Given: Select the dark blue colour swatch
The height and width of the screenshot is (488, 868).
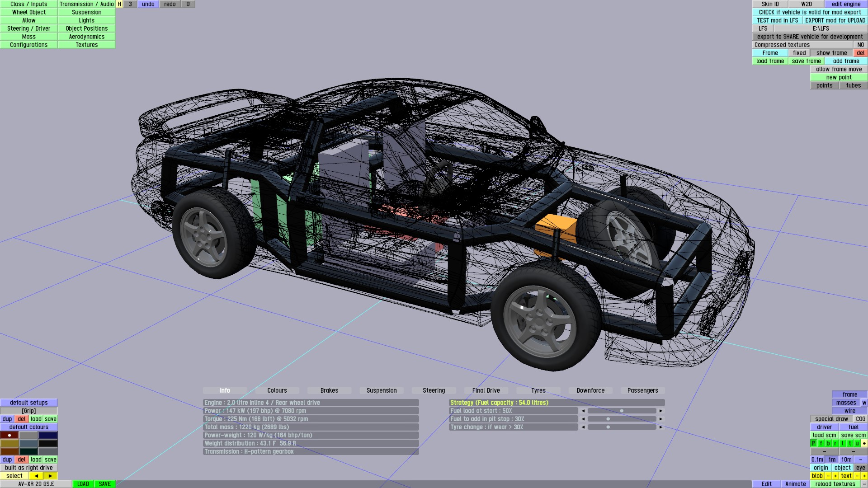Looking at the screenshot, I should coord(48,435).
